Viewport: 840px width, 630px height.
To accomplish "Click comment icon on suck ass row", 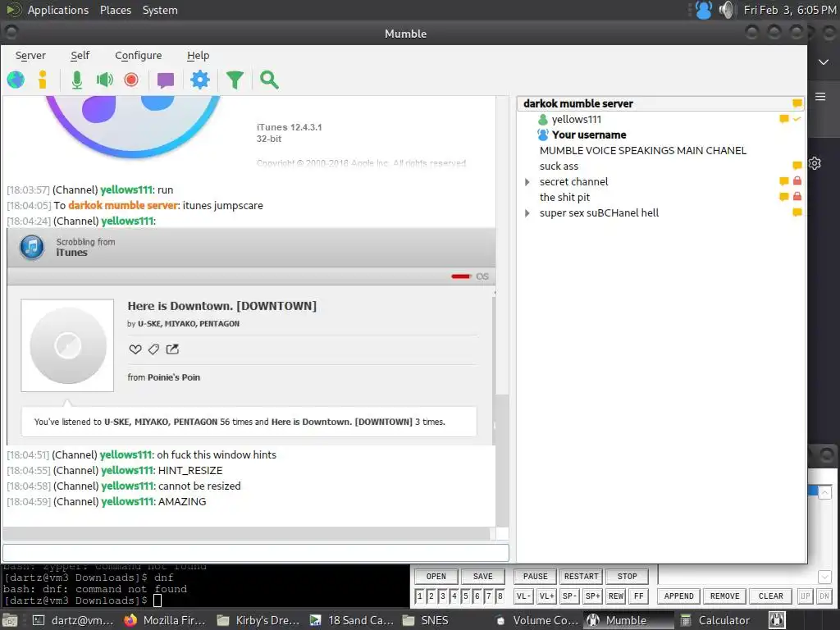I will (x=797, y=166).
